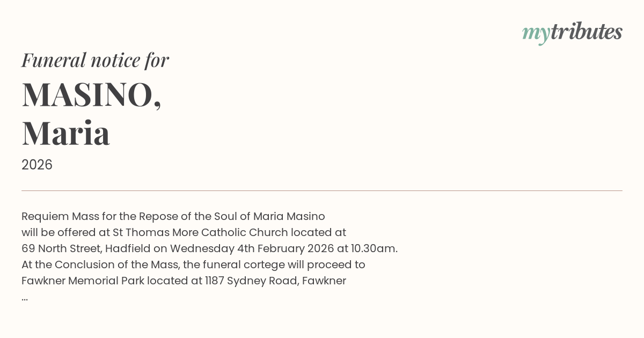Click the green "my" part of the logo
Screen dimensions: 644x338
tap(536, 33)
